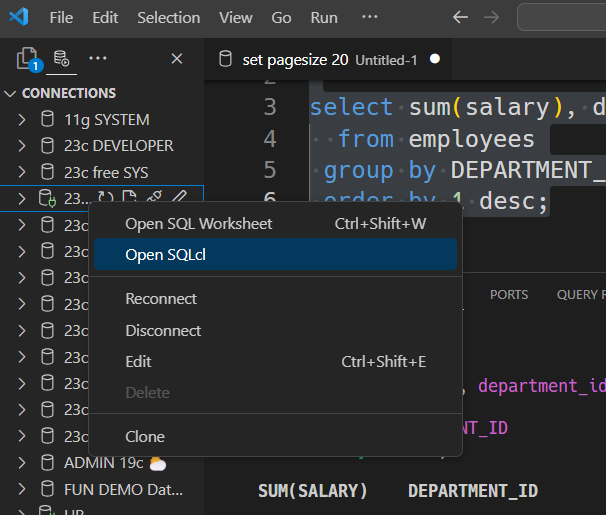This screenshot has width=606, height=515.
Task: Go back with the left arrow
Action: 460,18
